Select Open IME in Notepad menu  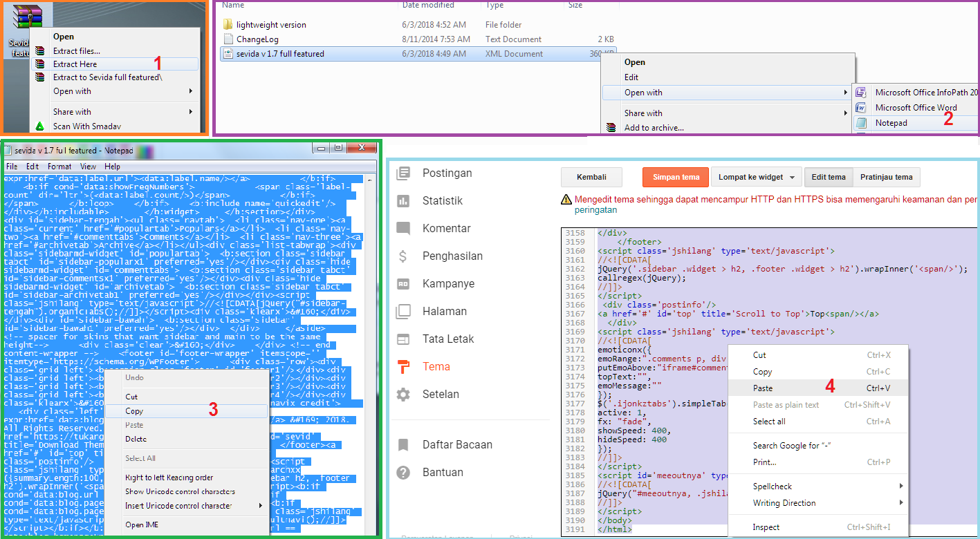coord(187,525)
